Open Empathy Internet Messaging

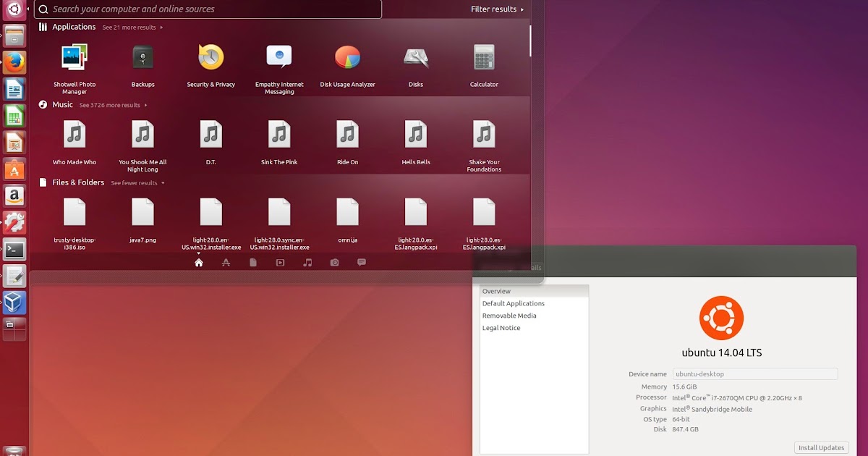(x=278, y=58)
